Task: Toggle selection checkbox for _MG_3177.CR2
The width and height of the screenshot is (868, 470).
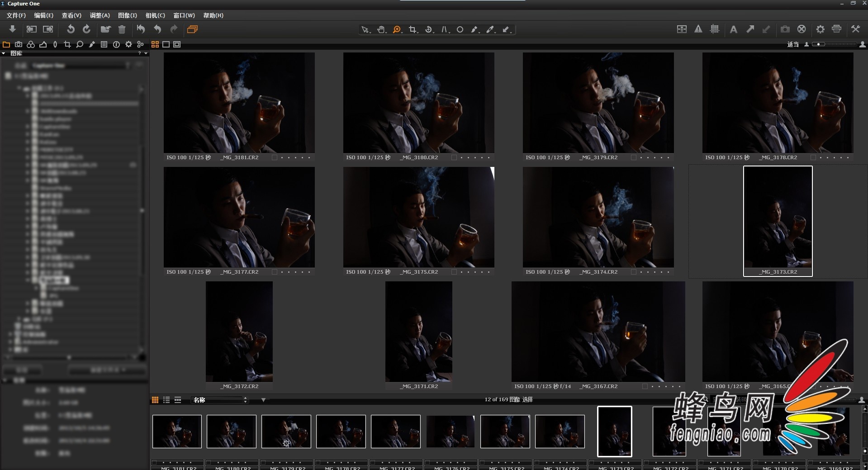Action: 274,272
